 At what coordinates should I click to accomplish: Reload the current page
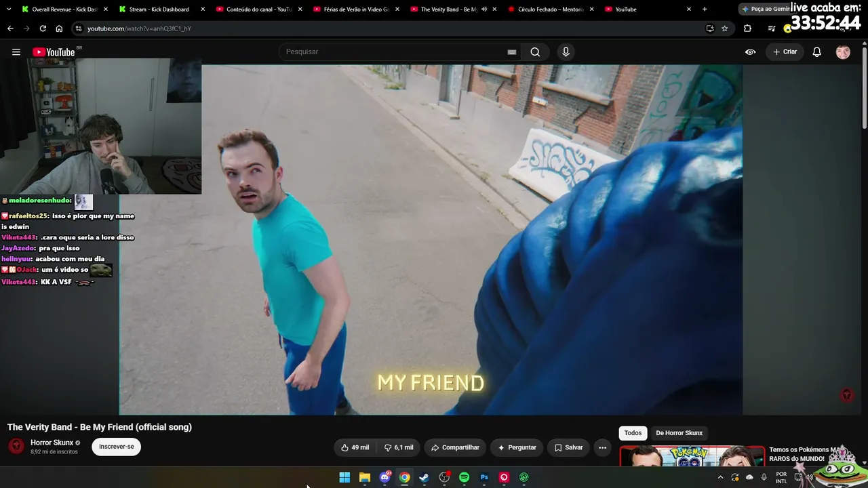point(43,28)
